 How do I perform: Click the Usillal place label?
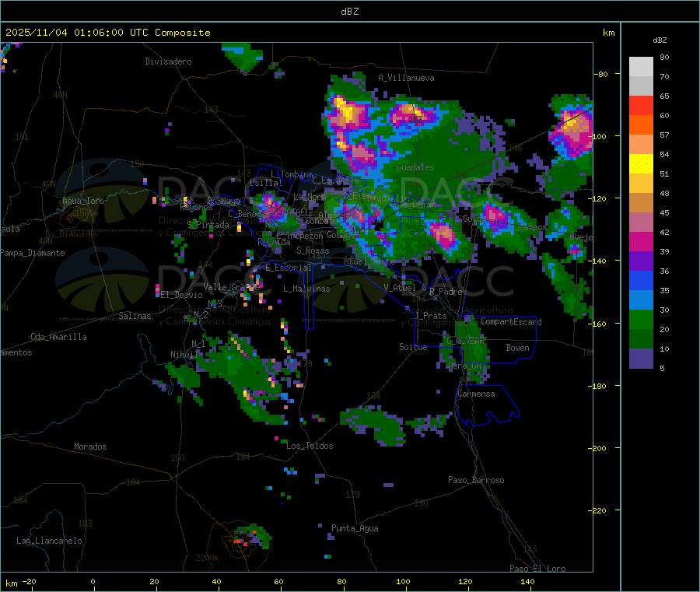(x=267, y=183)
